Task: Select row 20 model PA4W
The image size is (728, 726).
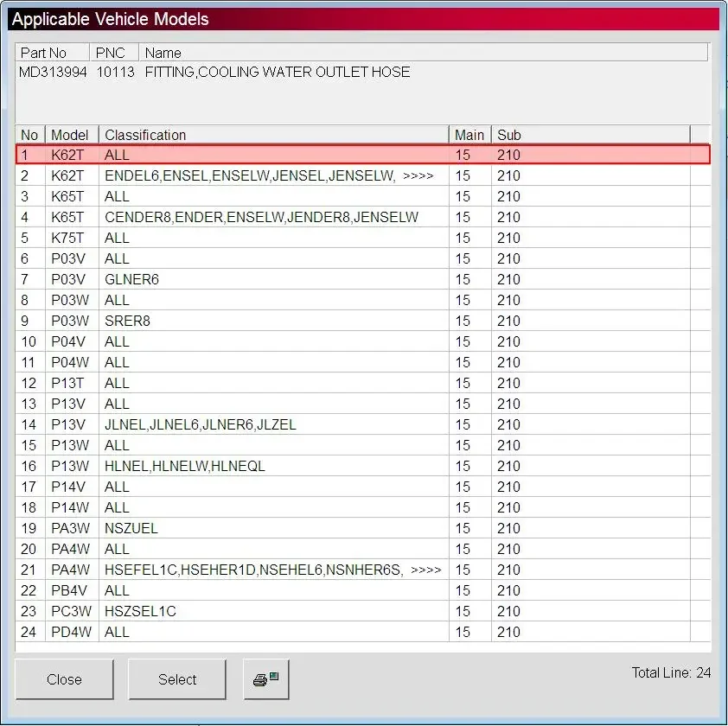Action: click(x=70, y=549)
